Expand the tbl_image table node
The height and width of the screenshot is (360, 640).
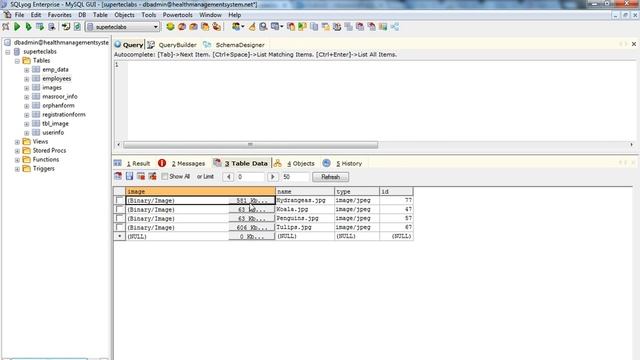tap(27, 124)
